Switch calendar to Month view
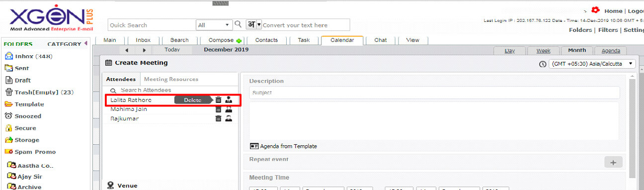The height and width of the screenshot is (190, 644). pos(577,51)
